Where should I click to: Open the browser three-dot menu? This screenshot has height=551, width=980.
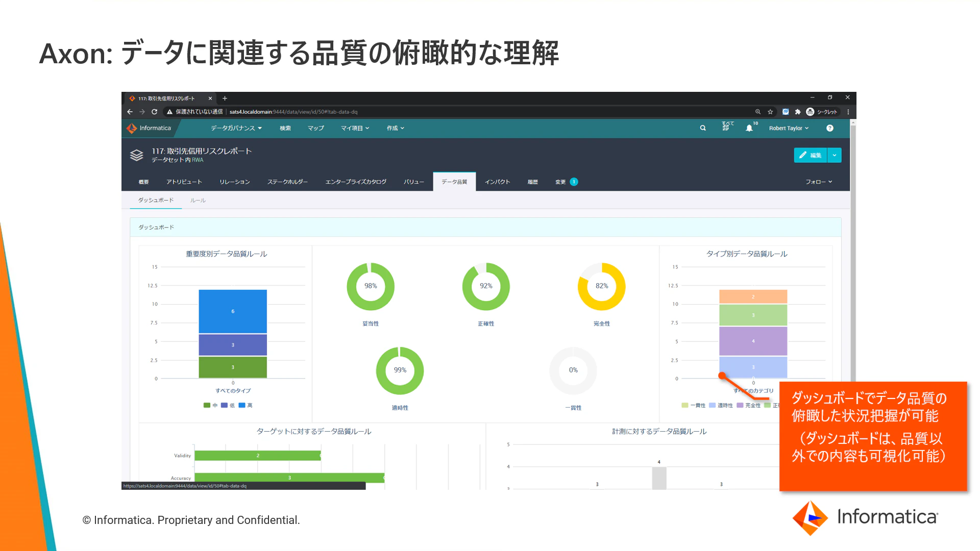coord(848,112)
